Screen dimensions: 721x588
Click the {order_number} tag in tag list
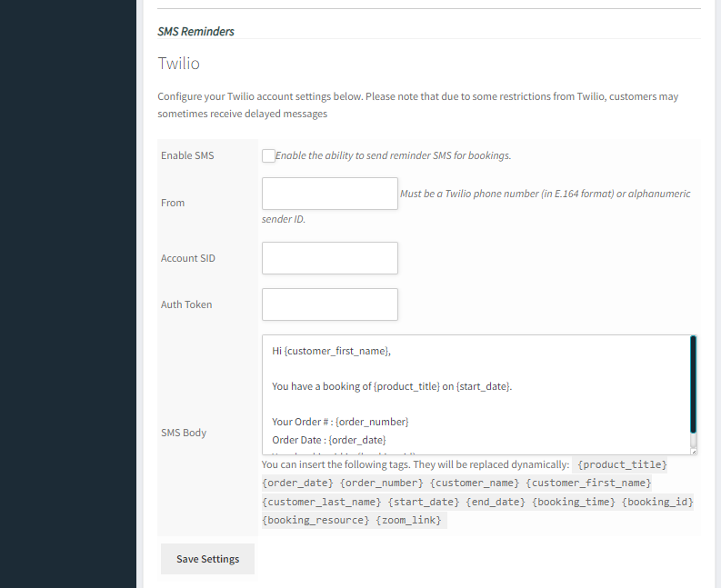(381, 483)
